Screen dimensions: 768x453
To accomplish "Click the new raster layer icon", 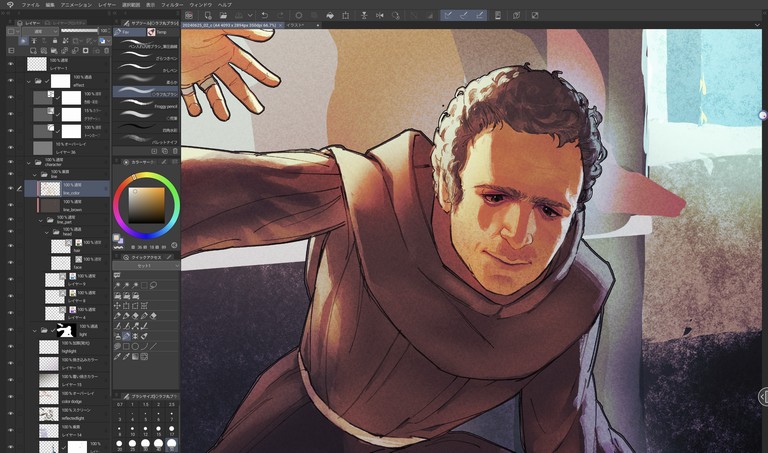I will click(x=33, y=51).
